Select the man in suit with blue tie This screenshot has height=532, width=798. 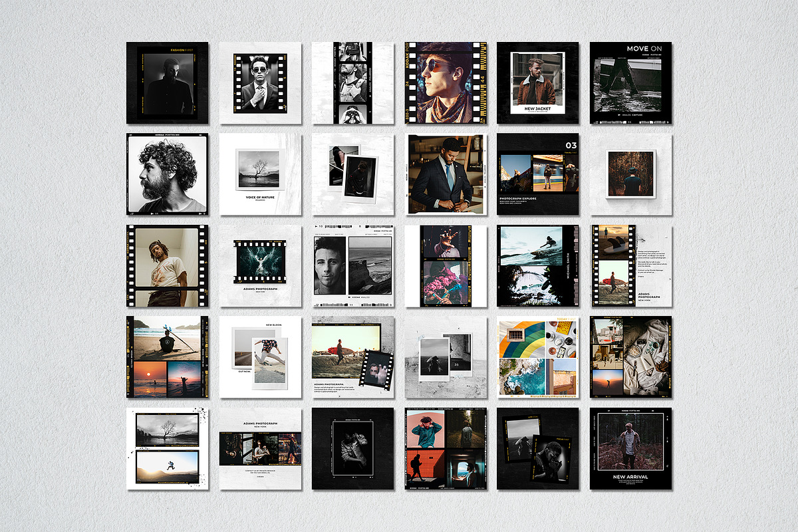coord(445,174)
